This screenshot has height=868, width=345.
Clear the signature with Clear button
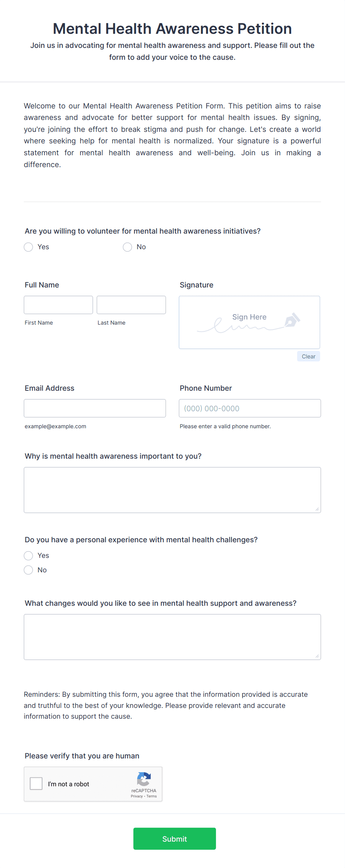pyautogui.click(x=309, y=357)
